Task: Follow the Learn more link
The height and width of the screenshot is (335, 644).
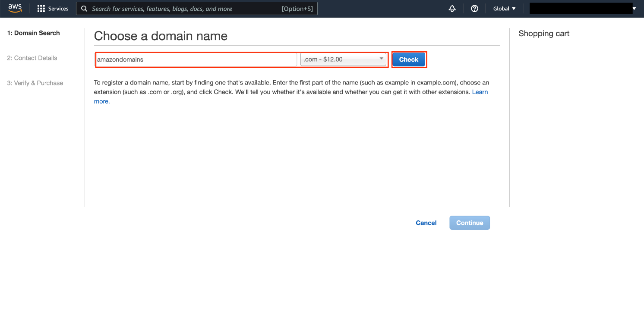Action: click(x=480, y=92)
